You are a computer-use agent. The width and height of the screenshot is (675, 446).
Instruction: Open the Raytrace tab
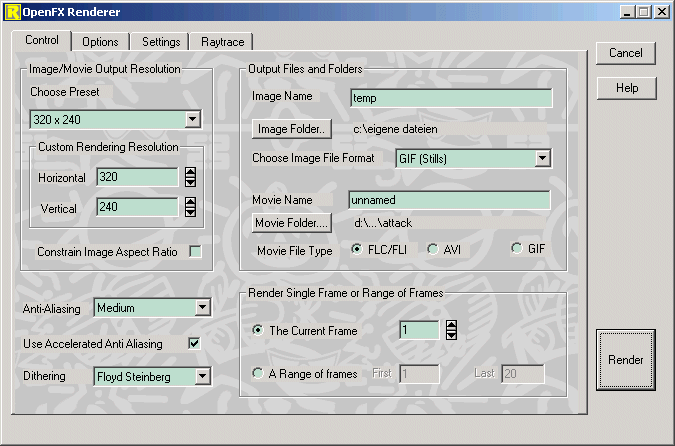click(x=222, y=42)
